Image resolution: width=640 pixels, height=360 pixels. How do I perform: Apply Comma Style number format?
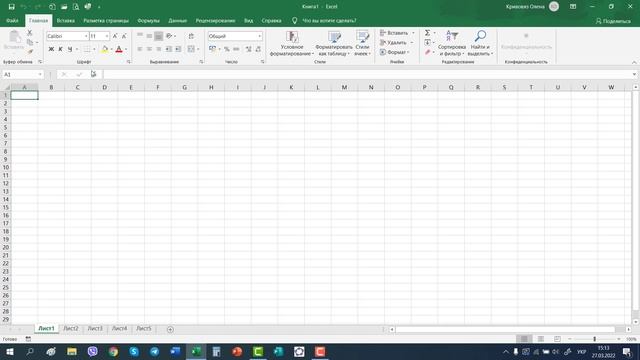tap(236, 49)
